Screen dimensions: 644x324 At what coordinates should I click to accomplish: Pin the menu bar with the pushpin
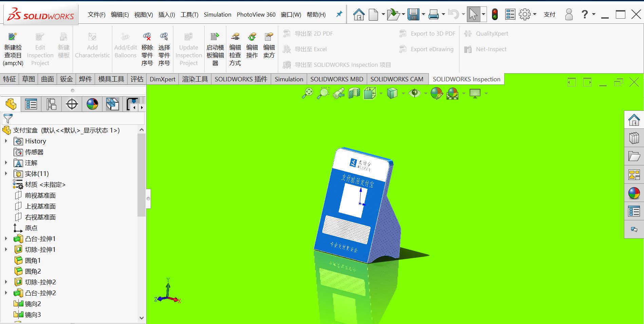[x=339, y=14]
